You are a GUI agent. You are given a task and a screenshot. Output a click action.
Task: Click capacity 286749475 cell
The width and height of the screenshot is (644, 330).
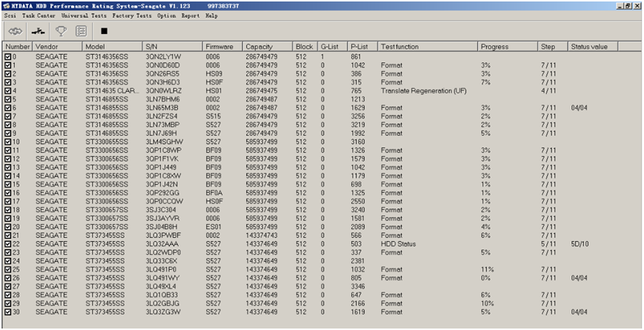click(261, 90)
